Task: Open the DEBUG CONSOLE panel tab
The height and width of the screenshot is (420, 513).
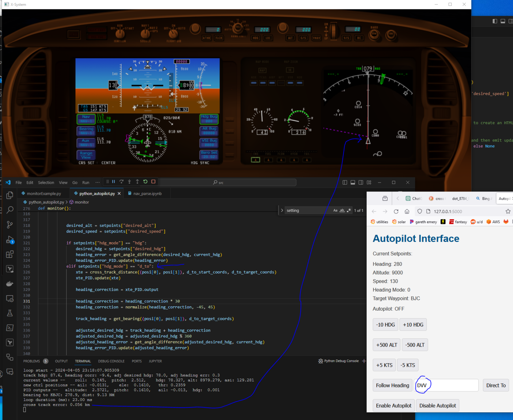Action: coord(111,361)
